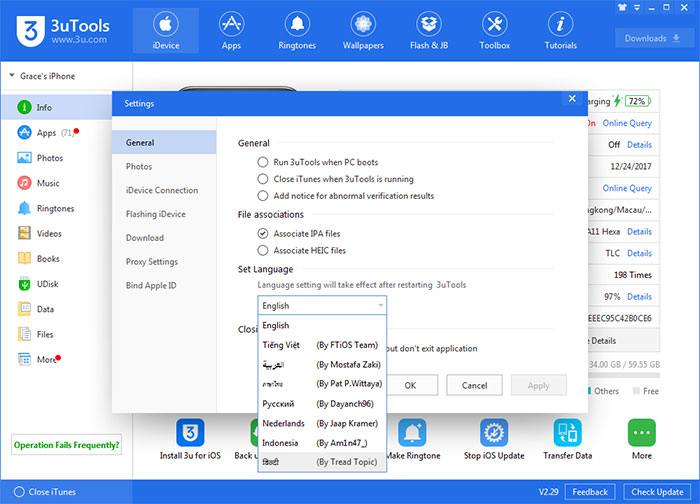Screen dimensions: 700x504
Task: Open Flash & JB dropbox icon
Action: (x=428, y=24)
